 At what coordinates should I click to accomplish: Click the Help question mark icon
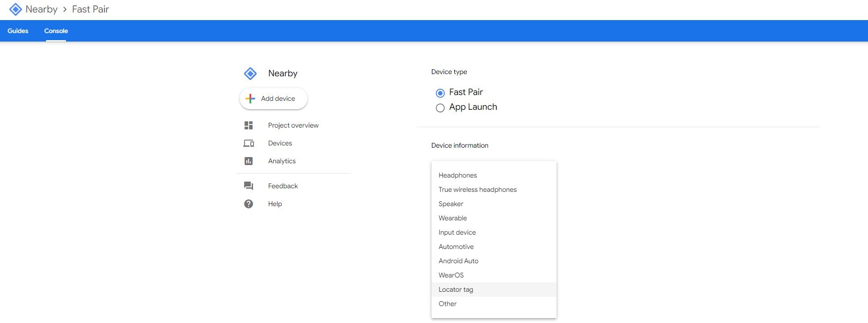pos(249,204)
